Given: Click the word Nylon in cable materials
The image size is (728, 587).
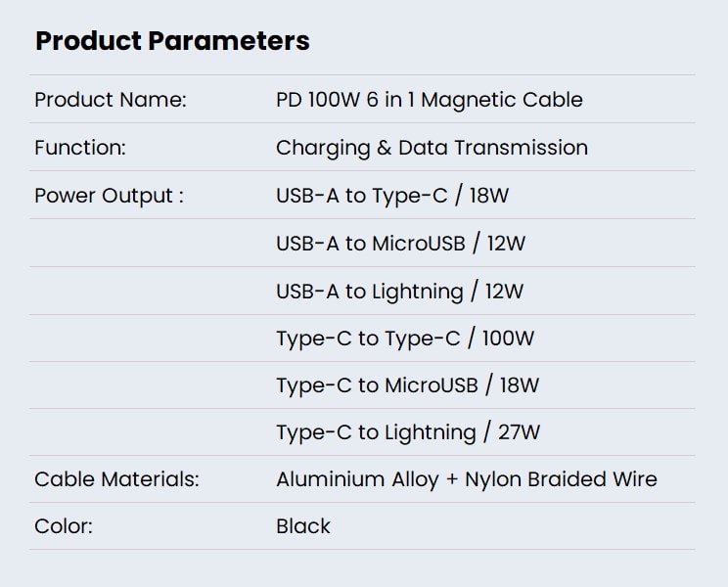Looking at the screenshot, I should [x=493, y=479].
